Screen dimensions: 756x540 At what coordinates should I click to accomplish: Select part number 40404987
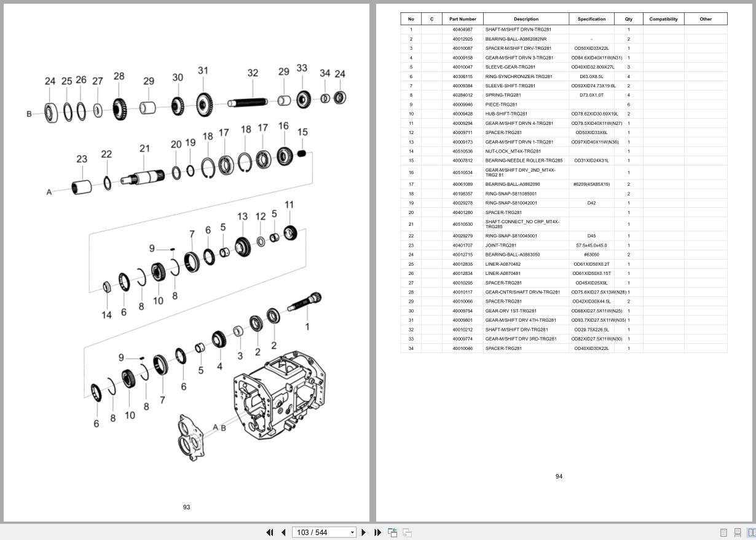(x=463, y=30)
